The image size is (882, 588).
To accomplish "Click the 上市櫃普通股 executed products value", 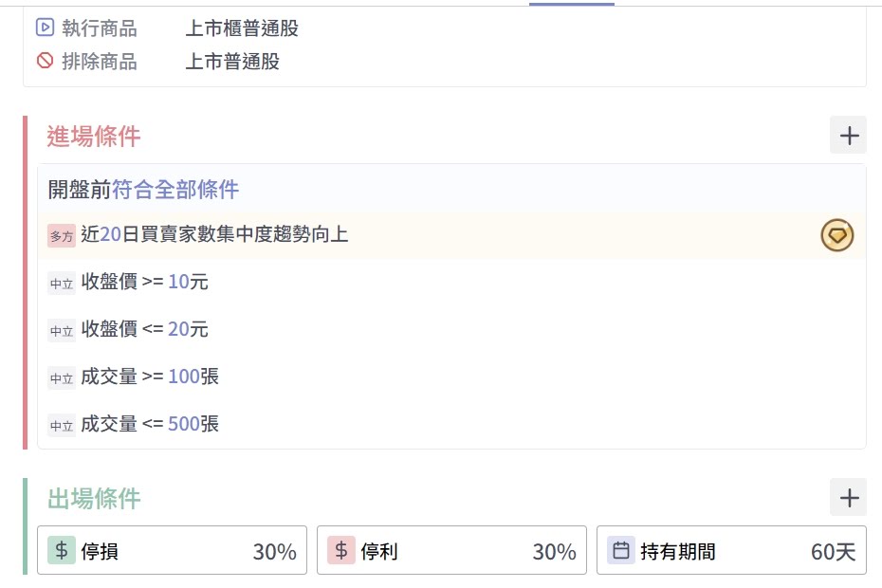I will 242,28.
